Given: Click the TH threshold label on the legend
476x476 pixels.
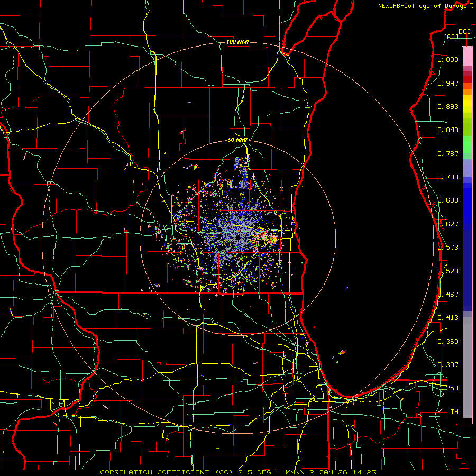Looking at the screenshot, I should coord(454,411).
